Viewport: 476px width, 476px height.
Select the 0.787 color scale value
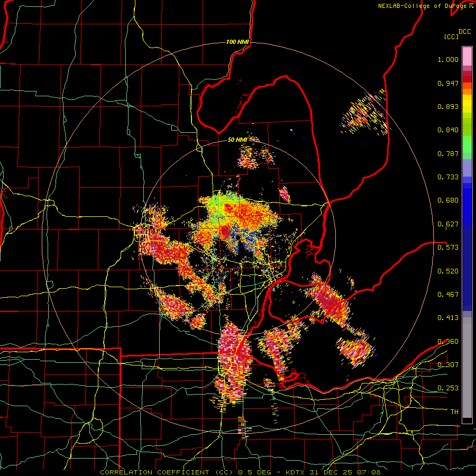click(448, 153)
